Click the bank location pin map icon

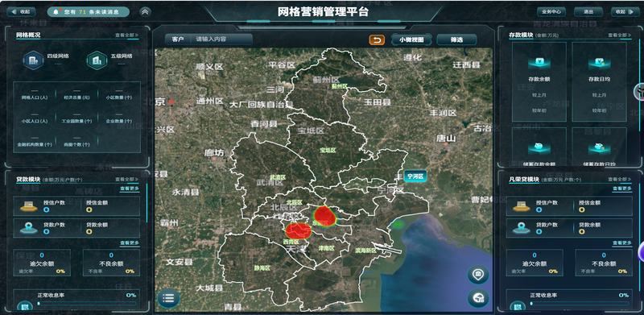point(478,275)
